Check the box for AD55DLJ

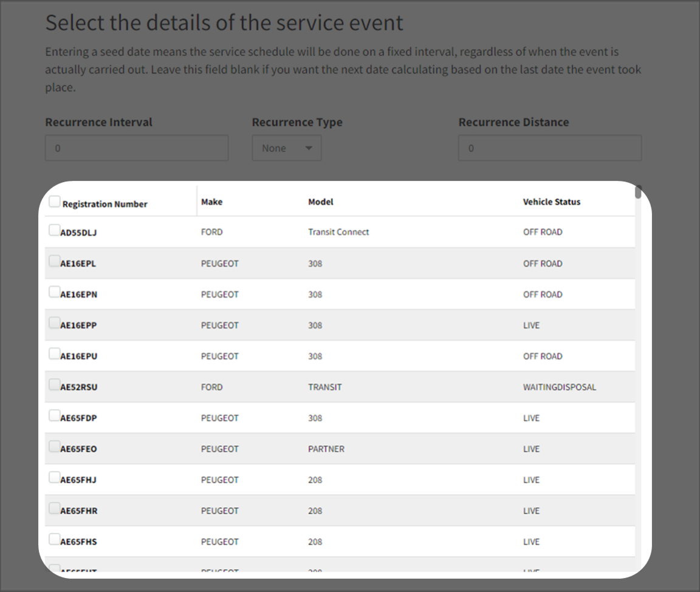[x=54, y=230]
